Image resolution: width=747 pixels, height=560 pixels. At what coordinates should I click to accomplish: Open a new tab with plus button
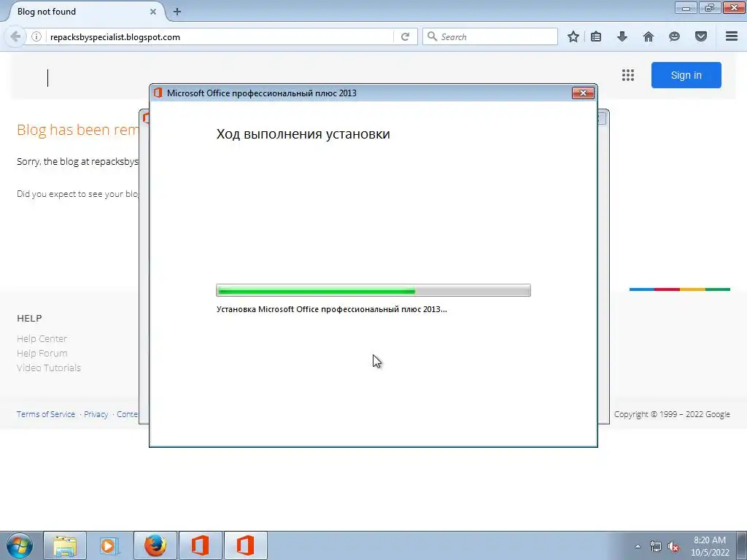(x=177, y=12)
